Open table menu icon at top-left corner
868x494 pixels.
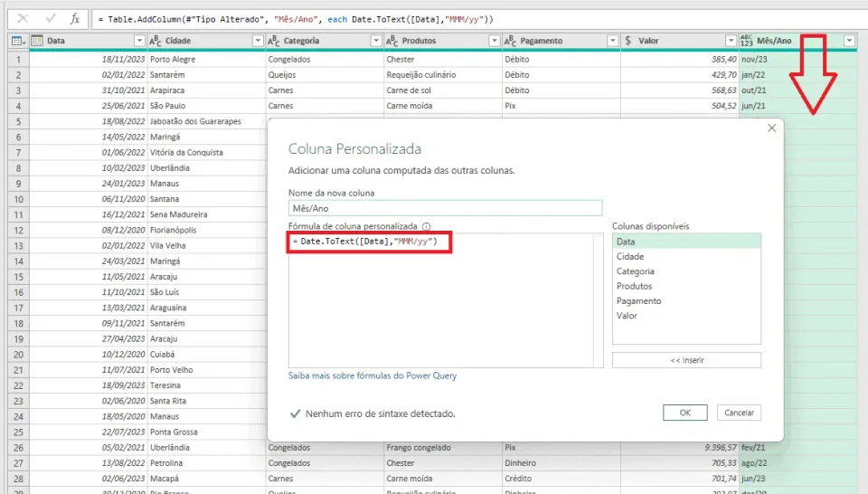(x=18, y=41)
